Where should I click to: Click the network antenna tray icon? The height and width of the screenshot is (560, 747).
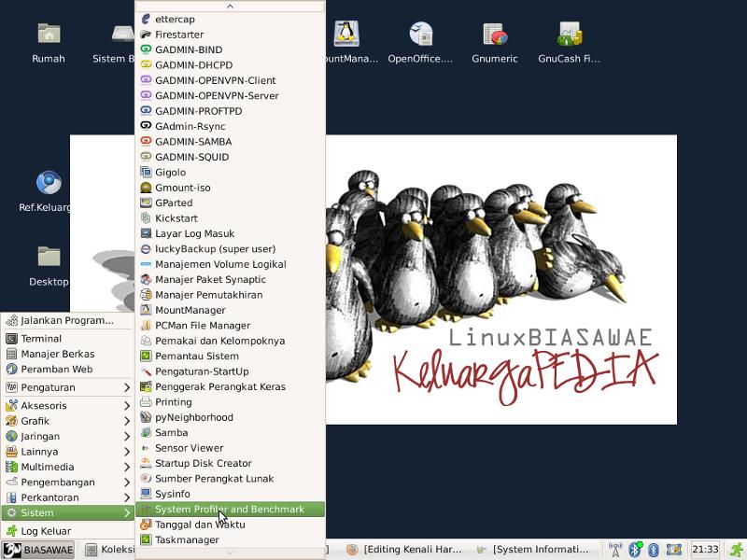click(x=615, y=550)
